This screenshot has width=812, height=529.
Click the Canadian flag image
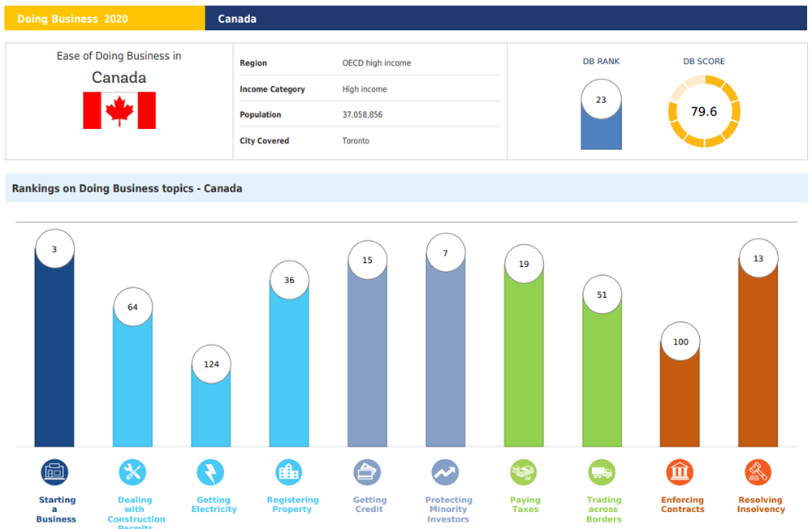pos(119,110)
